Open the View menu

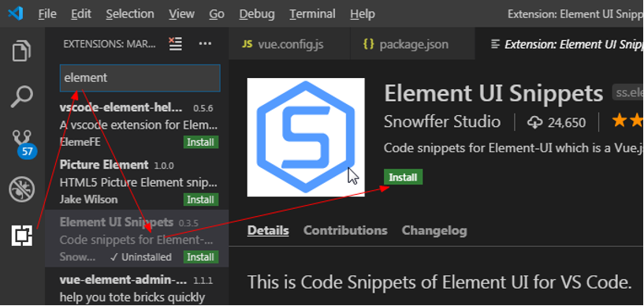181,14
